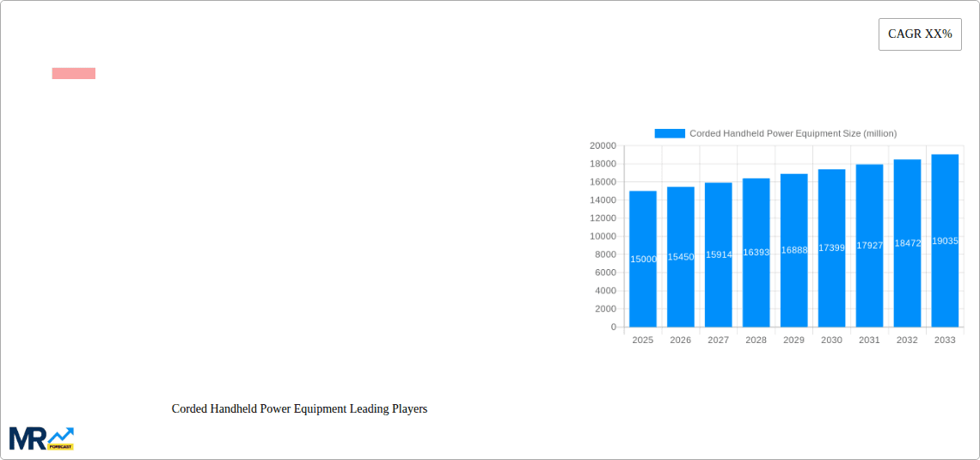Click the 4000 y-axis label
This screenshot has width=980, height=460.
(x=606, y=291)
